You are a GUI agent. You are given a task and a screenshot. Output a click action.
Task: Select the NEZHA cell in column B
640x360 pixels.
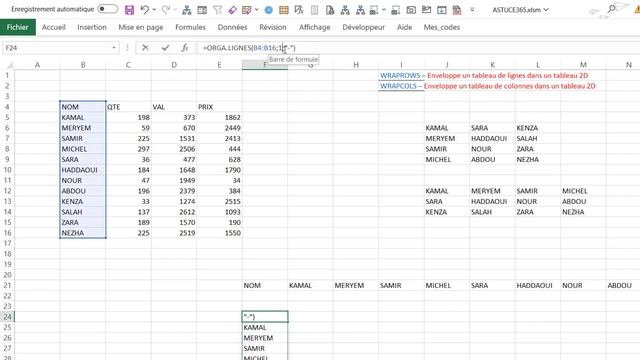click(83, 233)
